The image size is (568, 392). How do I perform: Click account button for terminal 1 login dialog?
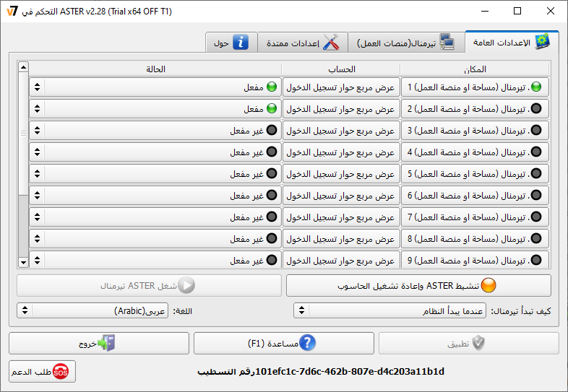(x=341, y=87)
